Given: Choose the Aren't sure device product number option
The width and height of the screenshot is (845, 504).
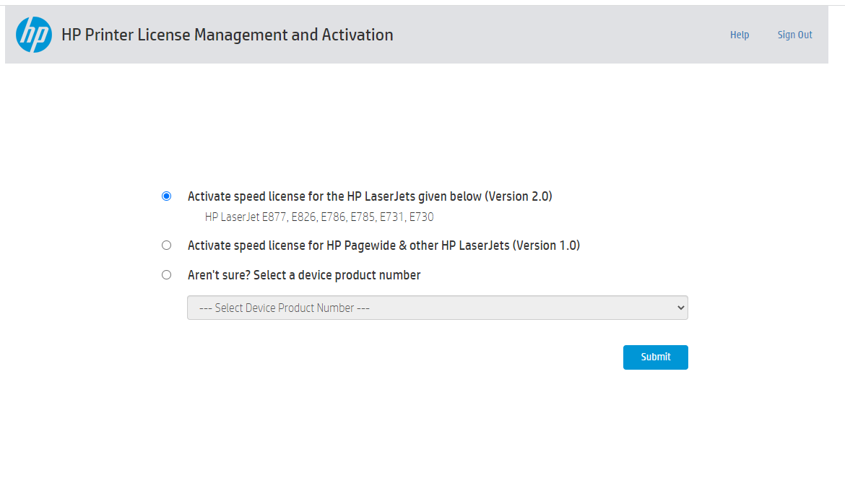Looking at the screenshot, I should pos(167,275).
